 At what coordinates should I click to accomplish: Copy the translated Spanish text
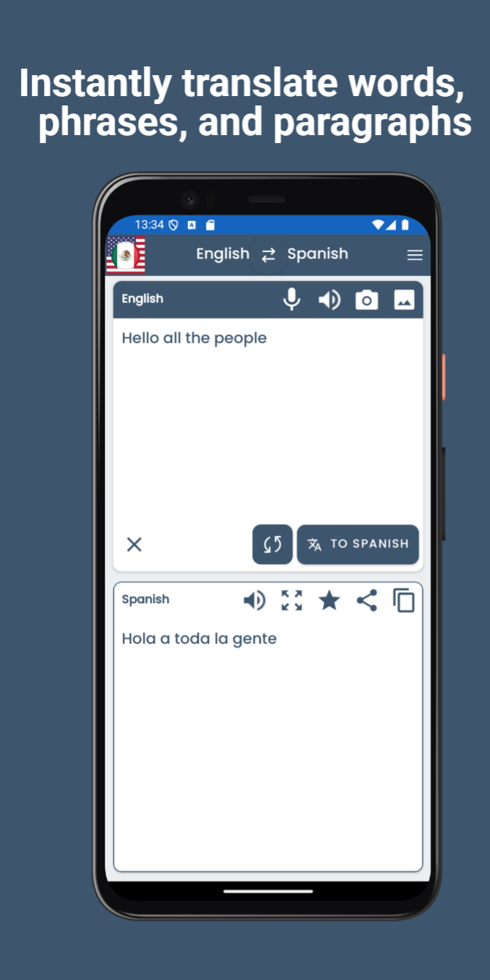click(404, 600)
